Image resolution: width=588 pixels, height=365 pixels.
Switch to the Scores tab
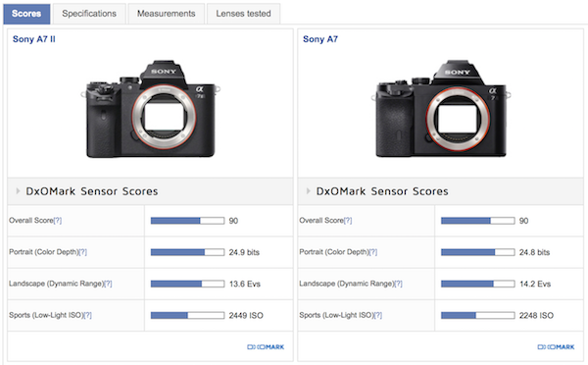[26, 14]
